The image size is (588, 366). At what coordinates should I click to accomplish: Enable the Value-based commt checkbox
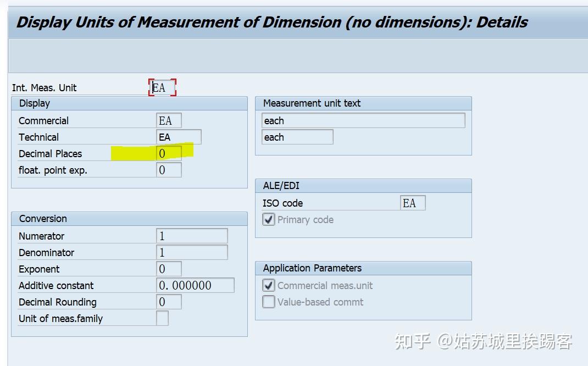pos(268,302)
